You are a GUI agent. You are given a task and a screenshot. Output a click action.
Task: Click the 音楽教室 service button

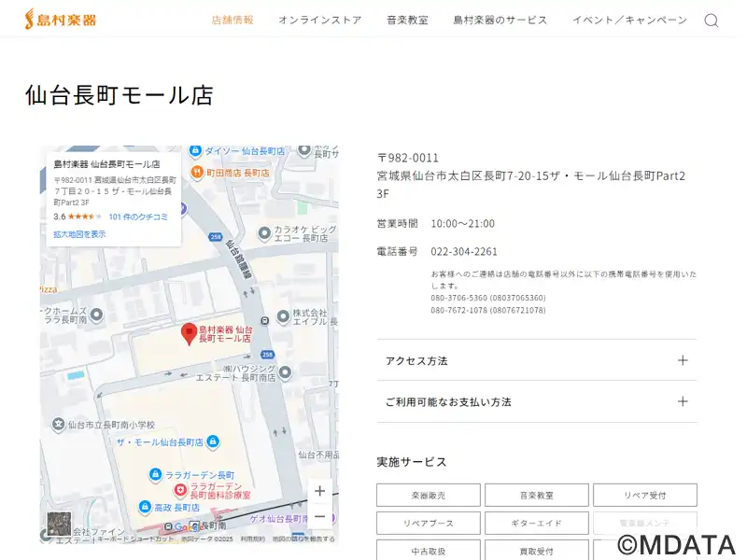click(537, 496)
